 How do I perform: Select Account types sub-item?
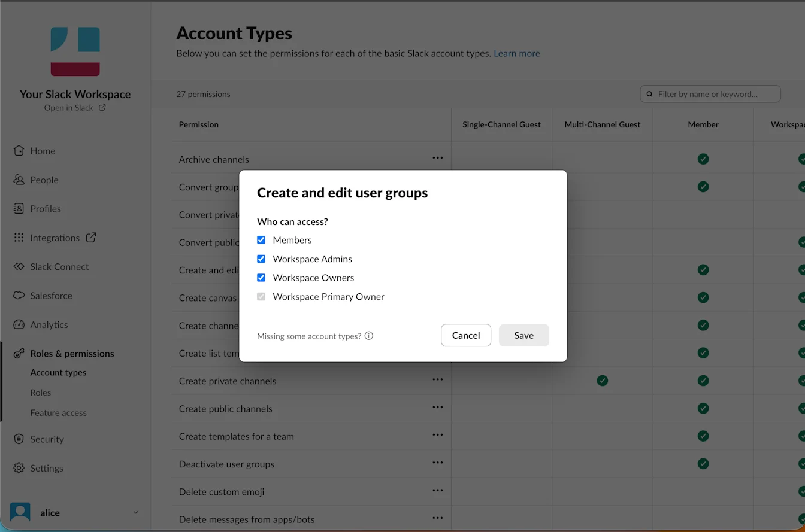[58, 372]
